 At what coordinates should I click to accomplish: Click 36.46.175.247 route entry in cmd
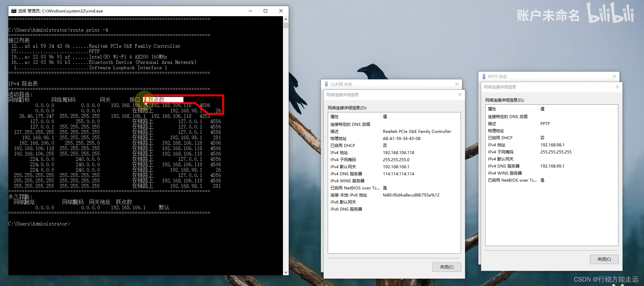(x=114, y=116)
